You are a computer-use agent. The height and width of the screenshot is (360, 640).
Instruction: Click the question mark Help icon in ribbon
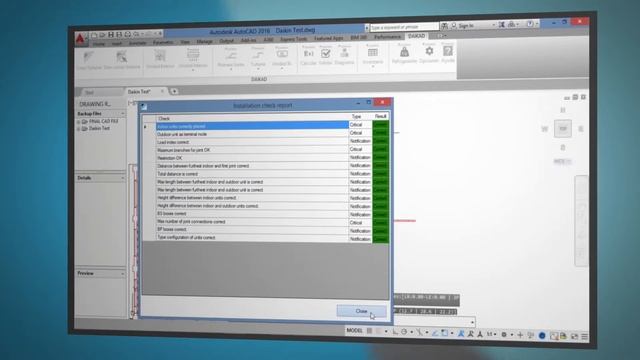pos(448,51)
